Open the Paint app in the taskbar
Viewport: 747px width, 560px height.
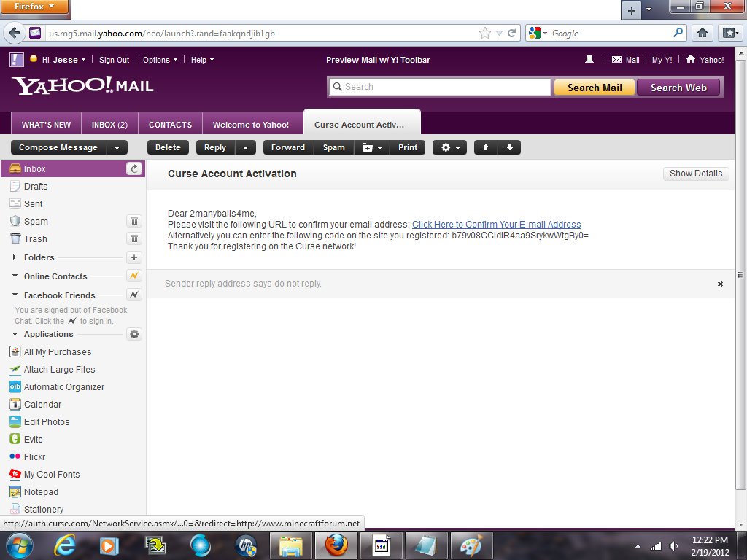[x=471, y=545]
